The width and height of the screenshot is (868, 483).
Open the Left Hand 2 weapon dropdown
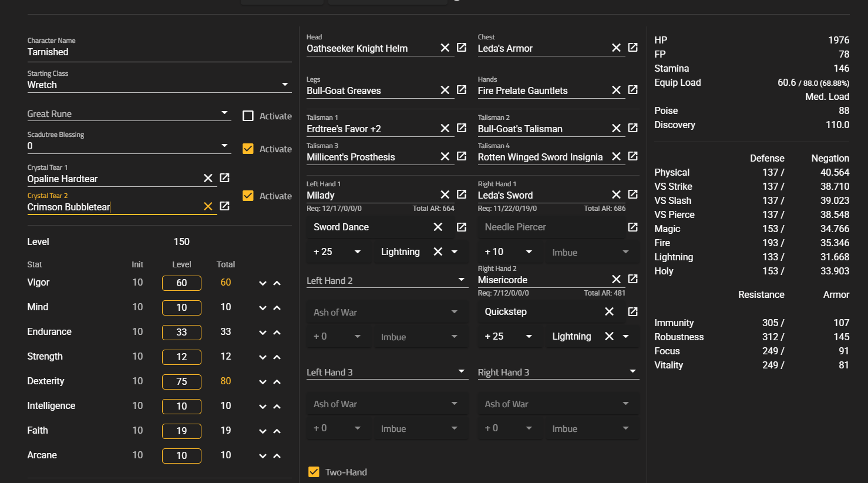tap(462, 280)
